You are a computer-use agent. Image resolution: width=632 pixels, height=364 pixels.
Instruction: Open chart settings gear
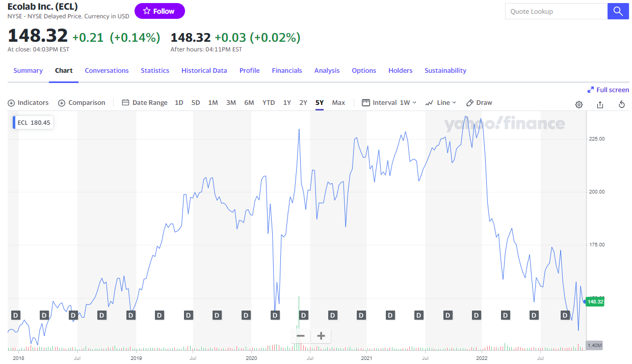[x=579, y=104]
